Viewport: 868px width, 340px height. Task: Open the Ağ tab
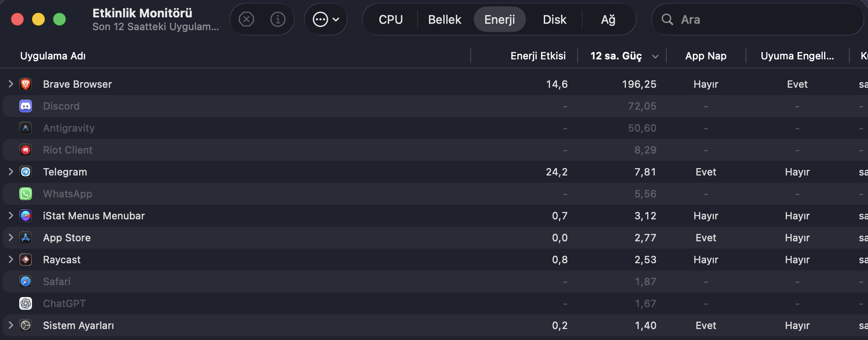(x=608, y=19)
